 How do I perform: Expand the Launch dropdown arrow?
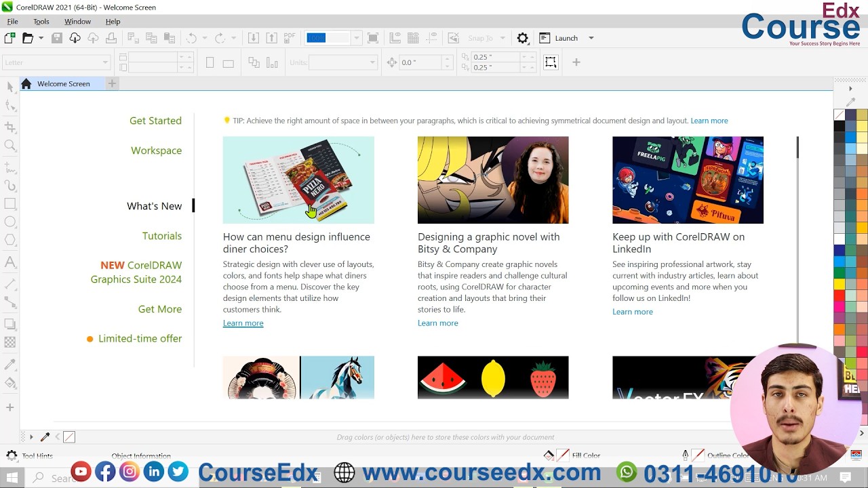point(591,38)
